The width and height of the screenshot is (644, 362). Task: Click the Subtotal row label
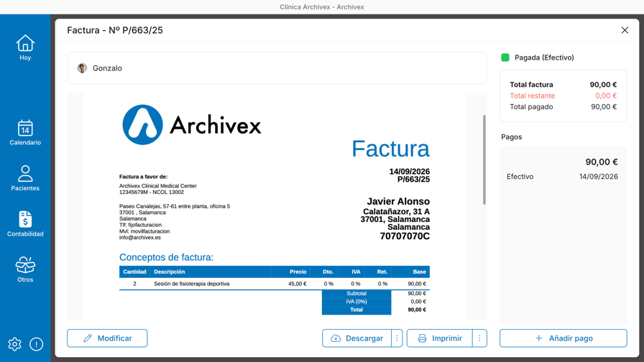tap(356, 294)
